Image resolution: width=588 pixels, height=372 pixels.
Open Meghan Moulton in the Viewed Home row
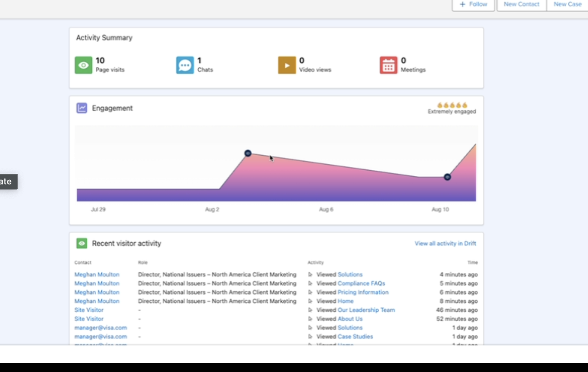click(97, 301)
